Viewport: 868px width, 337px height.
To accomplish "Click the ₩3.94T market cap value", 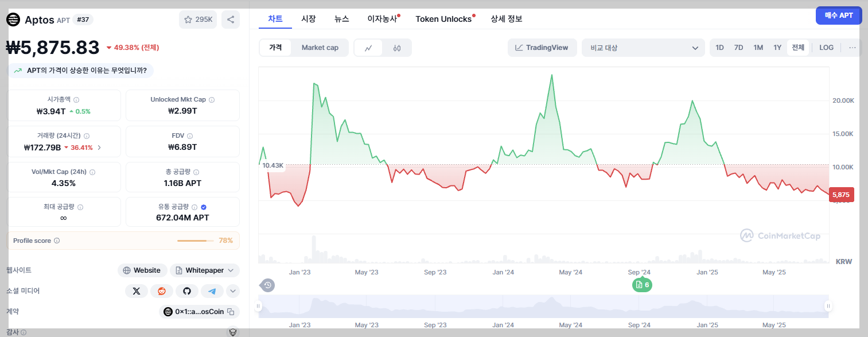I will 50,111.
